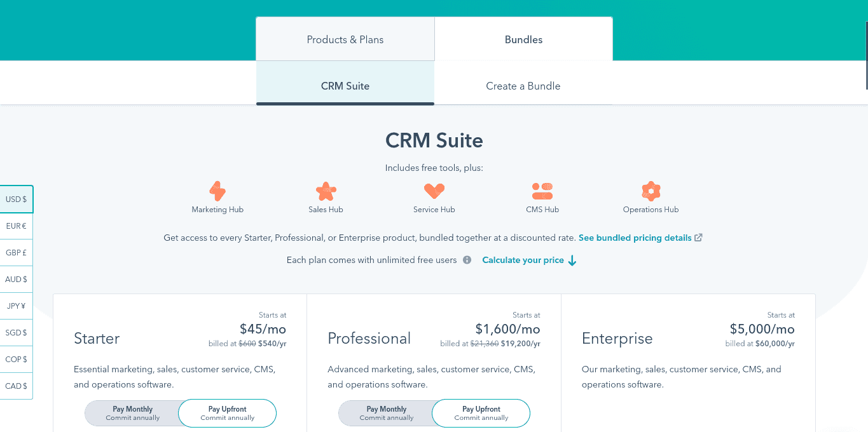Choose Pay Upfront for the Professional plan

(x=481, y=413)
